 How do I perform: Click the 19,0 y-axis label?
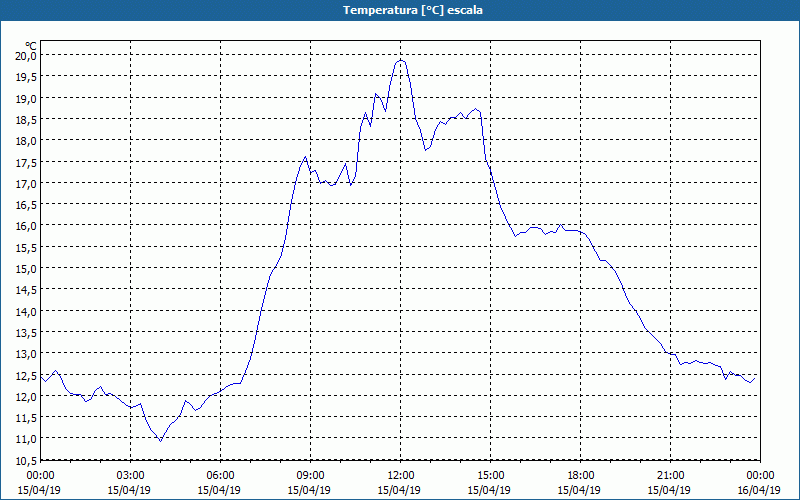click(27, 98)
